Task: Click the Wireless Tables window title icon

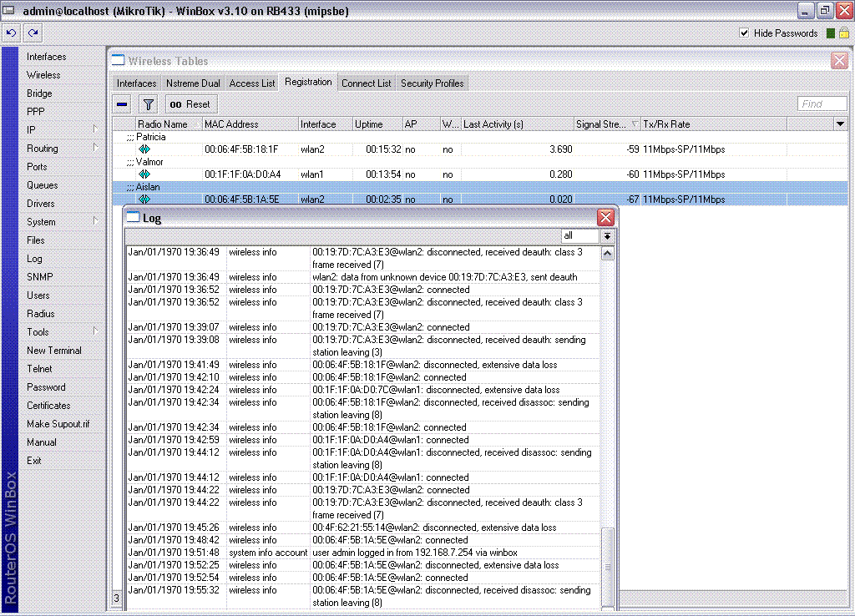Action: (119, 60)
